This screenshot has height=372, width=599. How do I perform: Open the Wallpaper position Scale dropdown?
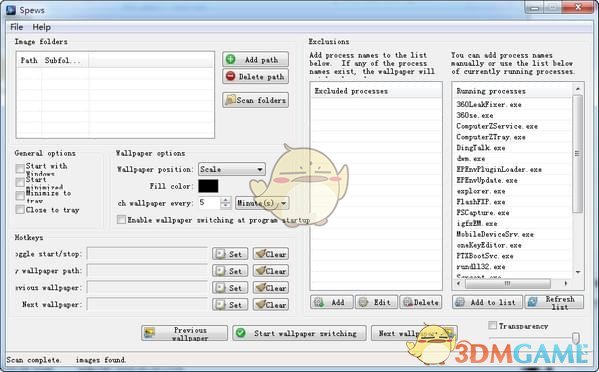click(232, 169)
